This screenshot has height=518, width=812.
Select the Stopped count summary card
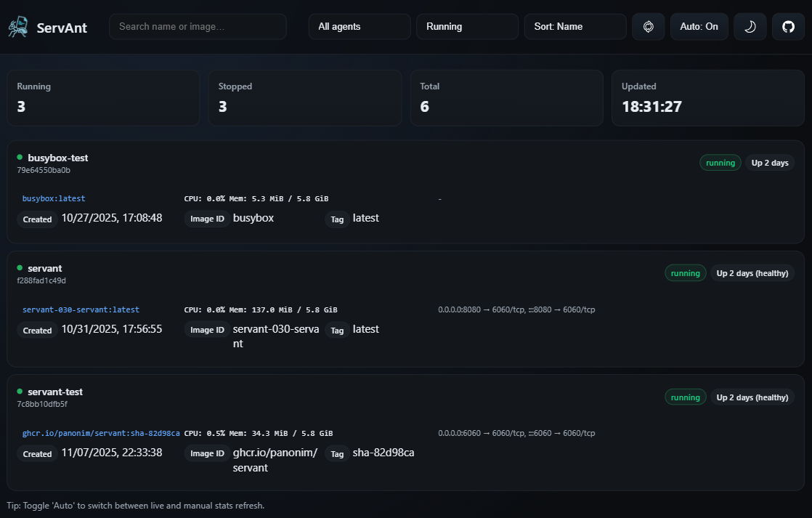click(304, 97)
